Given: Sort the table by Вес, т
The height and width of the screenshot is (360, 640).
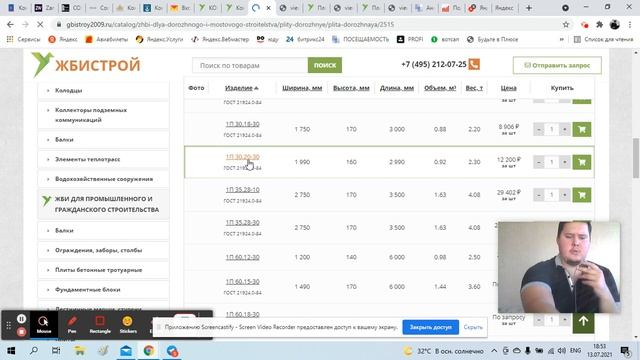Looking at the screenshot, I should click(474, 88).
